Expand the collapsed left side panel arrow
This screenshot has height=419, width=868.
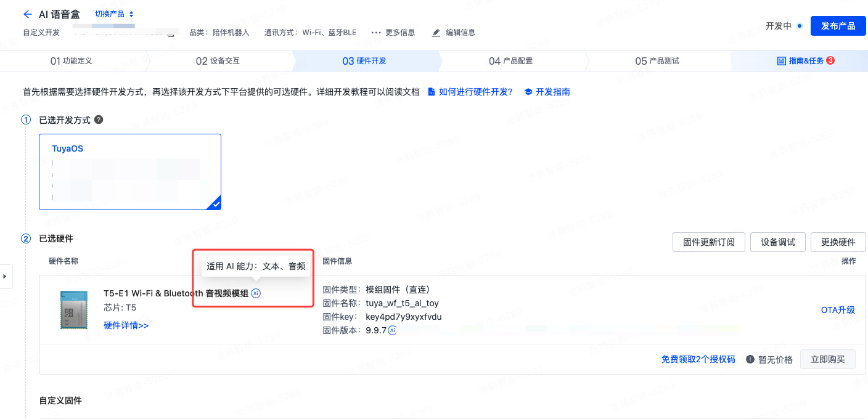click(x=6, y=276)
